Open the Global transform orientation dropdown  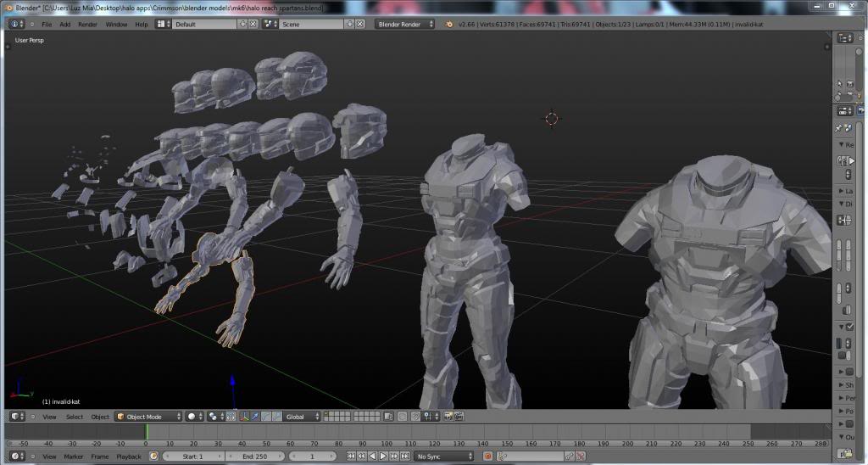tap(300, 417)
